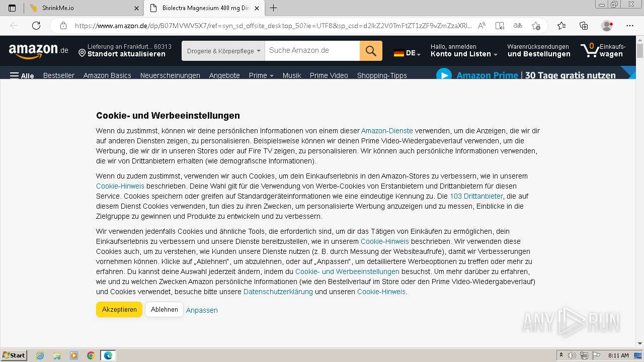This screenshot has width=644, height=362.
Task: Click the Windows Start button
Action: click(x=14, y=355)
